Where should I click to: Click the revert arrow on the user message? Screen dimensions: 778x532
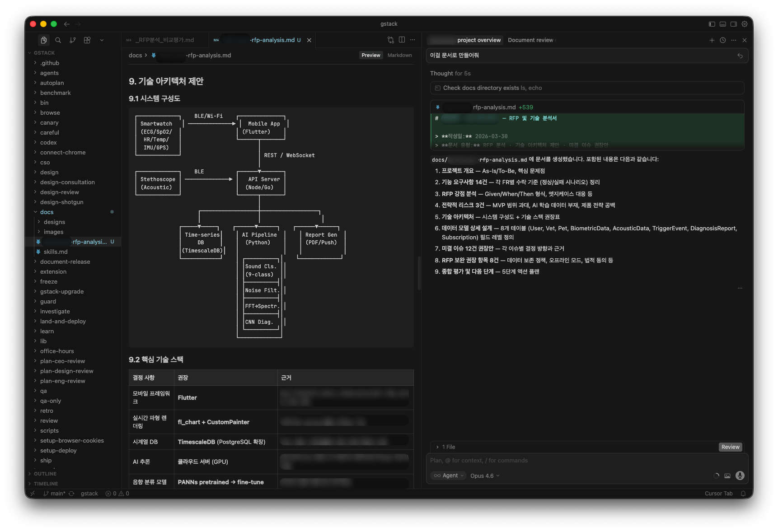740,56
